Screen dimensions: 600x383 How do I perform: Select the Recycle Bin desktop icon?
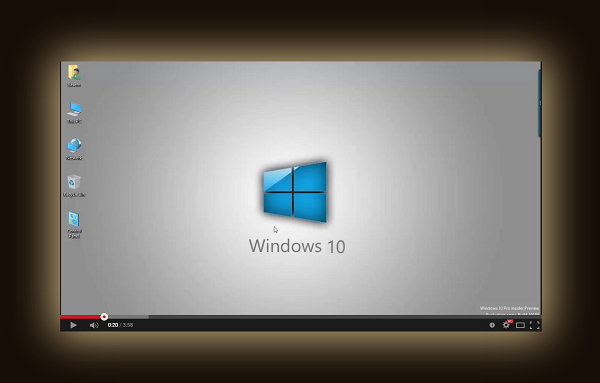pos(74,186)
